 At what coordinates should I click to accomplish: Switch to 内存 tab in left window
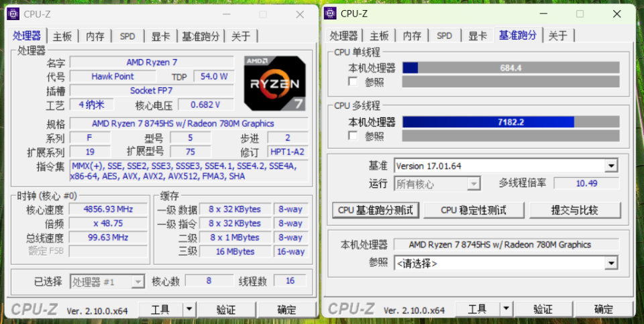pos(95,36)
